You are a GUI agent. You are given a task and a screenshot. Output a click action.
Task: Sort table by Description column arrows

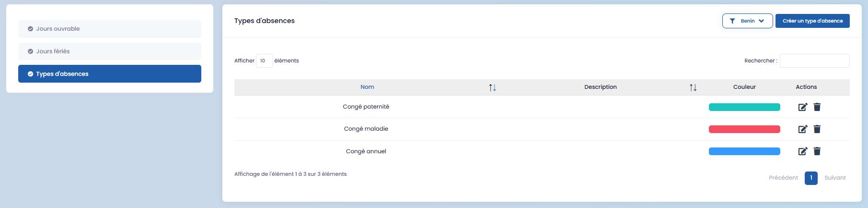693,87
